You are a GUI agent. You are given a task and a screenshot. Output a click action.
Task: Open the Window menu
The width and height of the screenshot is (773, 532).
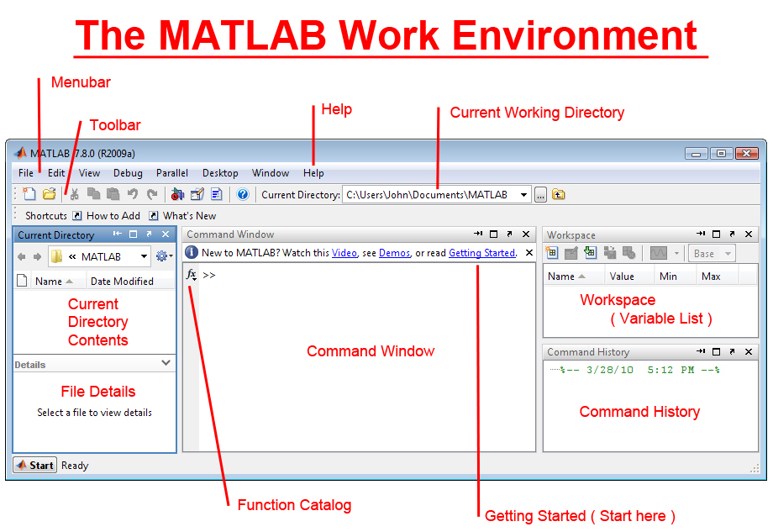(x=271, y=173)
